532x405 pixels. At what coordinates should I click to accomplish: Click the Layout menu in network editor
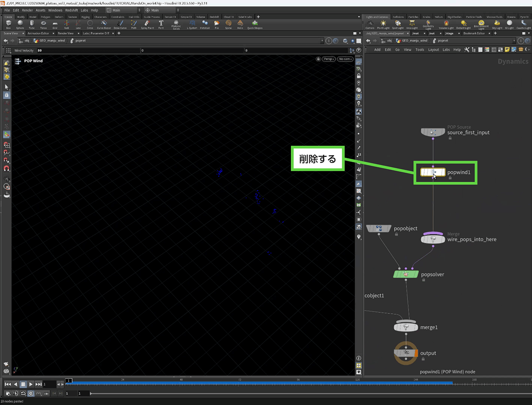pos(433,50)
